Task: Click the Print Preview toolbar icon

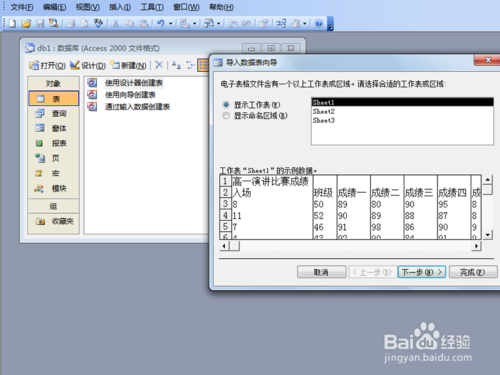Action: (x=85, y=23)
